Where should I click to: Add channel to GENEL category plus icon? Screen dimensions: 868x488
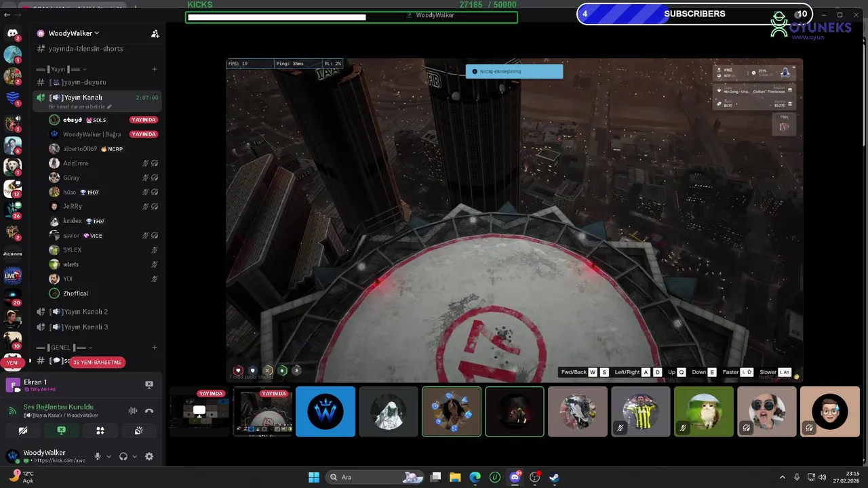155,348
